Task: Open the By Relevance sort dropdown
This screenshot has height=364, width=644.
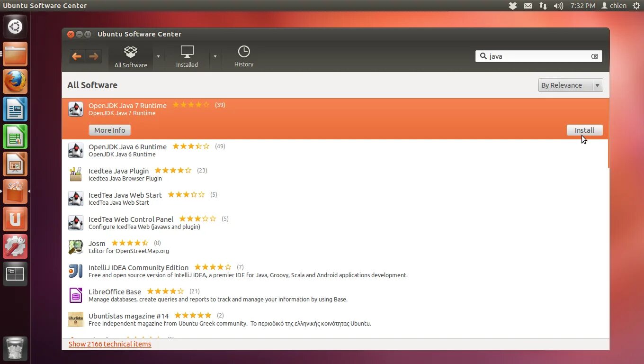Action: (x=571, y=85)
